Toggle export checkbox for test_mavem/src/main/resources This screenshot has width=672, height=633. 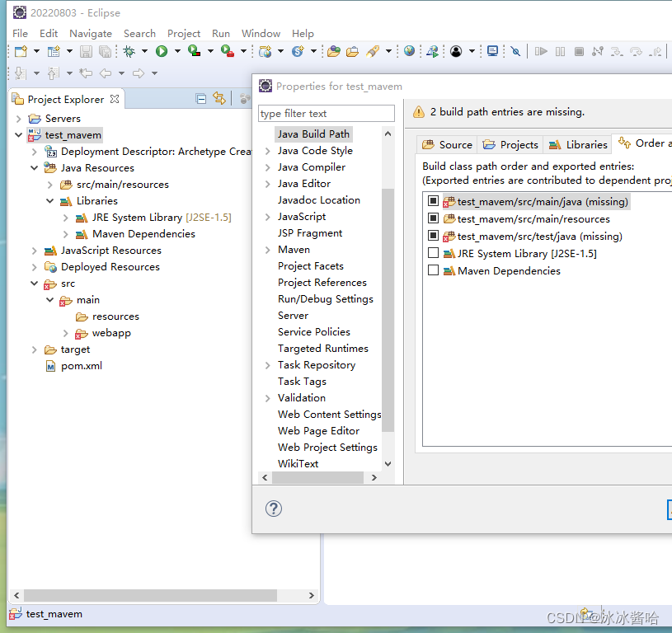tap(433, 218)
